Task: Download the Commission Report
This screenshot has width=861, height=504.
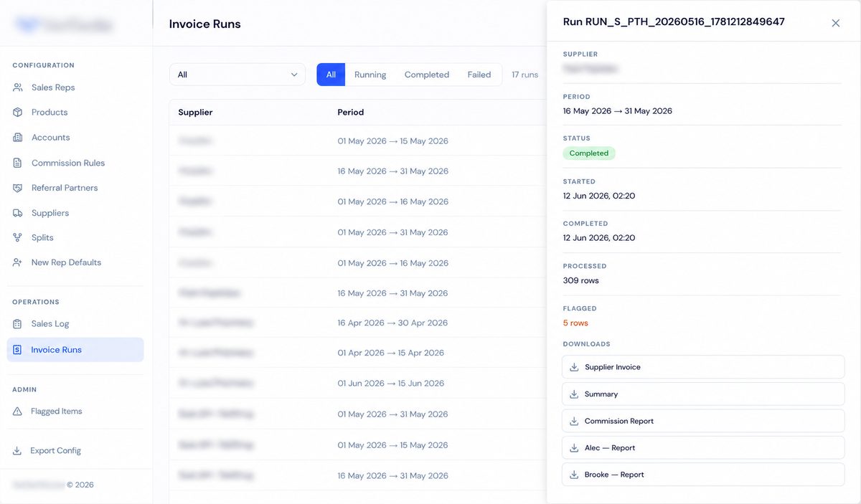Action: click(x=703, y=421)
